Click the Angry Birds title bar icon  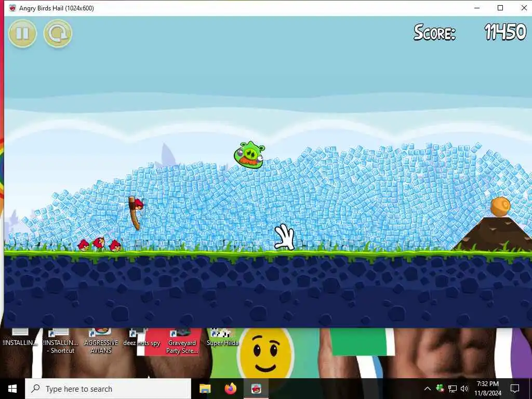click(x=12, y=8)
